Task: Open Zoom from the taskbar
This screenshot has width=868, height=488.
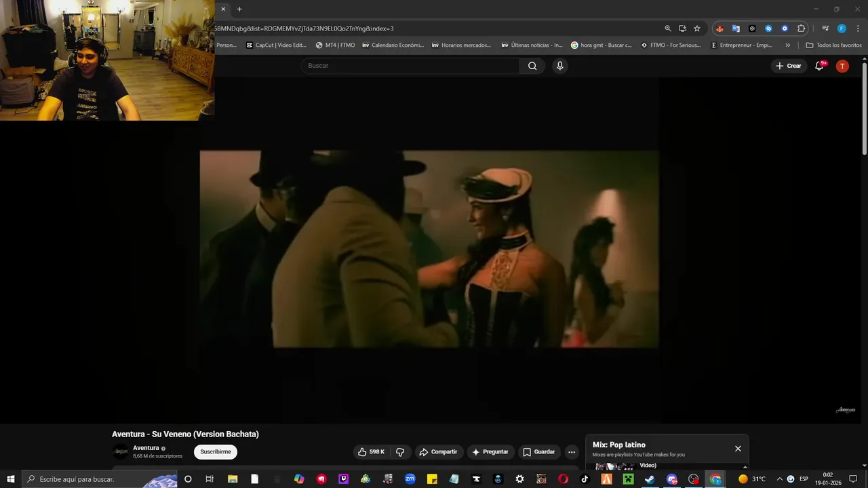Action: click(x=410, y=479)
